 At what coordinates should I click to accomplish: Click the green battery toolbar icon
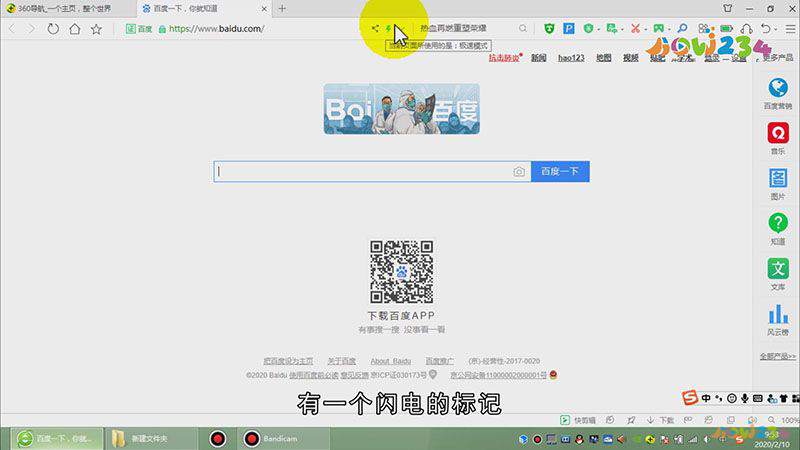pyautogui.click(x=726, y=29)
